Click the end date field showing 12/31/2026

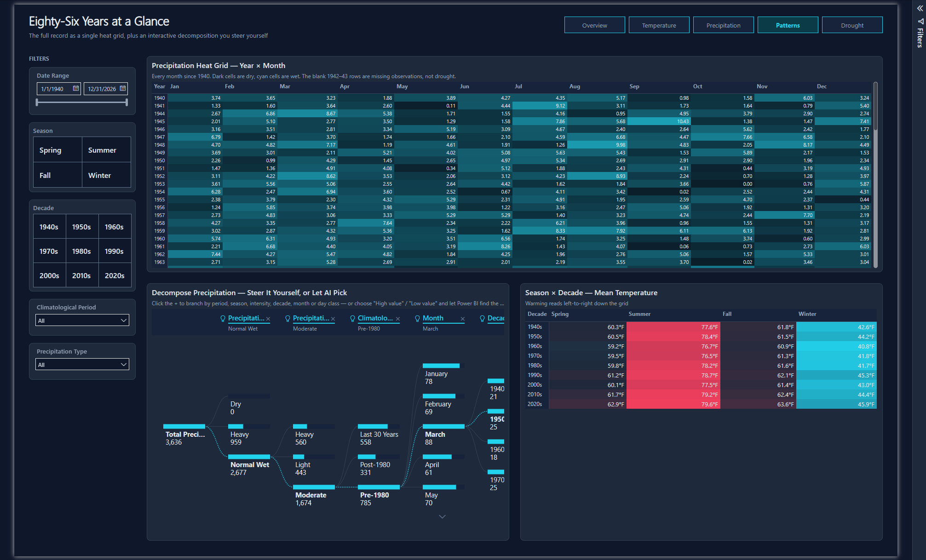tap(105, 89)
